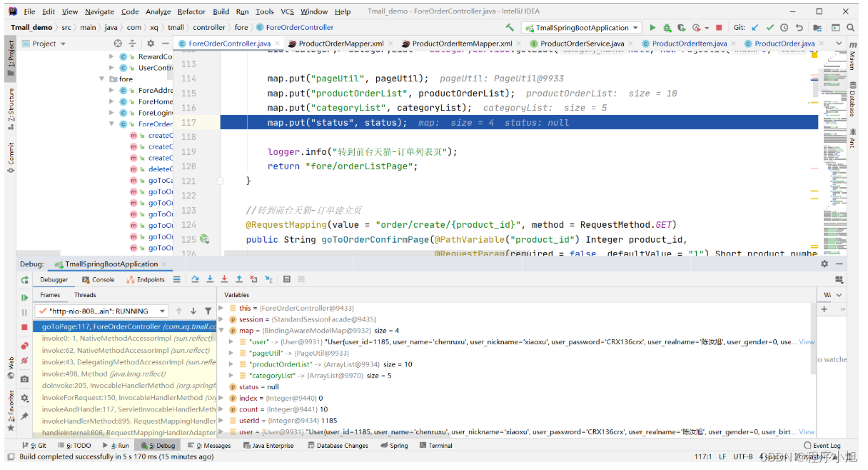
Task: Click the Search Everywhere magnifier icon
Action: (851, 28)
